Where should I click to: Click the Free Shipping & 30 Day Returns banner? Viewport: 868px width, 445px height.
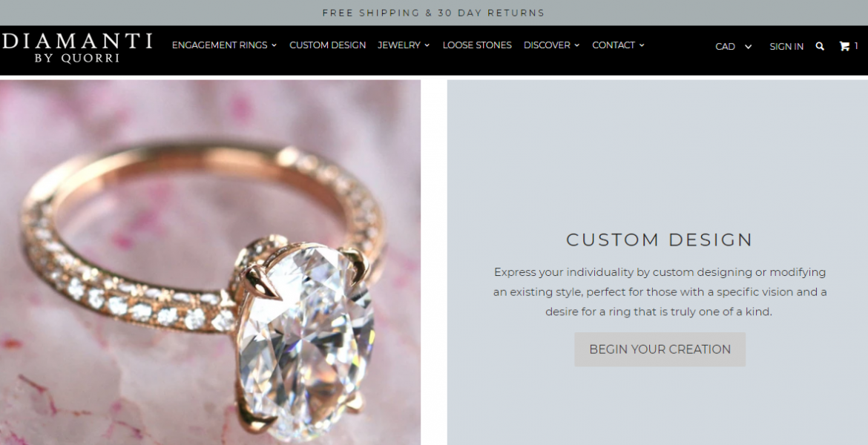click(x=433, y=13)
